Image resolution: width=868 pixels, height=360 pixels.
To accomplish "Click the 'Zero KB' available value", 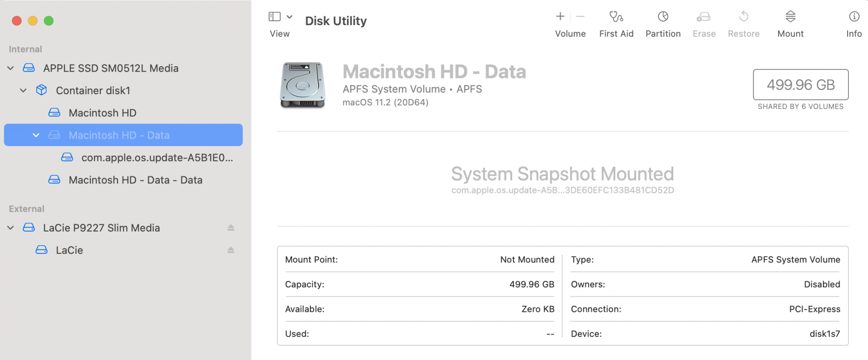I will 538,309.
